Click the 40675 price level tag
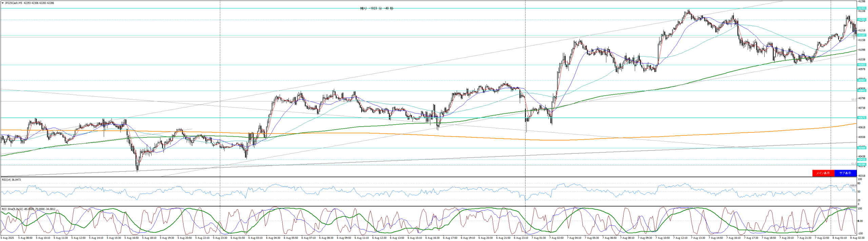Image resolution: width=868 pixels, height=241 pixels. [862, 117]
